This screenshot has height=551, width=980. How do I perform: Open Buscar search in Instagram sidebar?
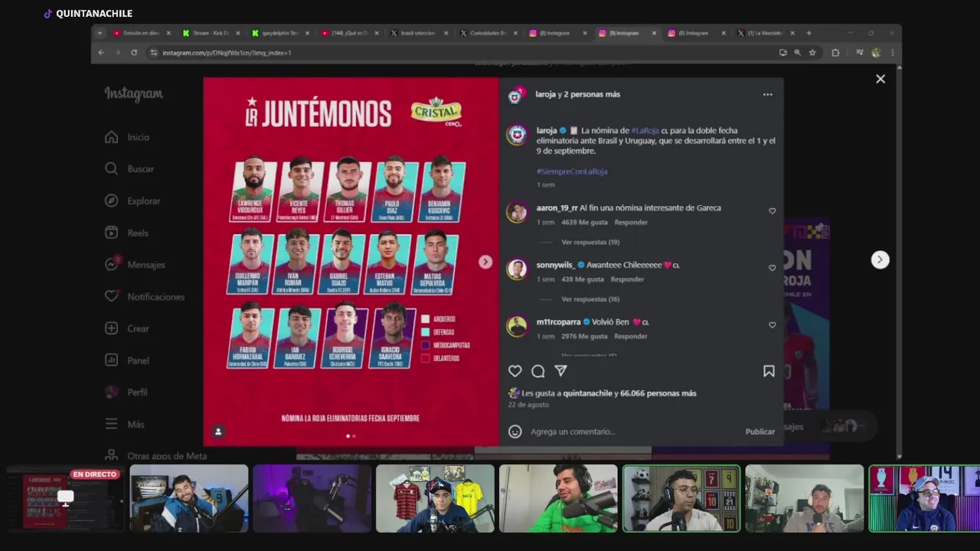coord(129,168)
